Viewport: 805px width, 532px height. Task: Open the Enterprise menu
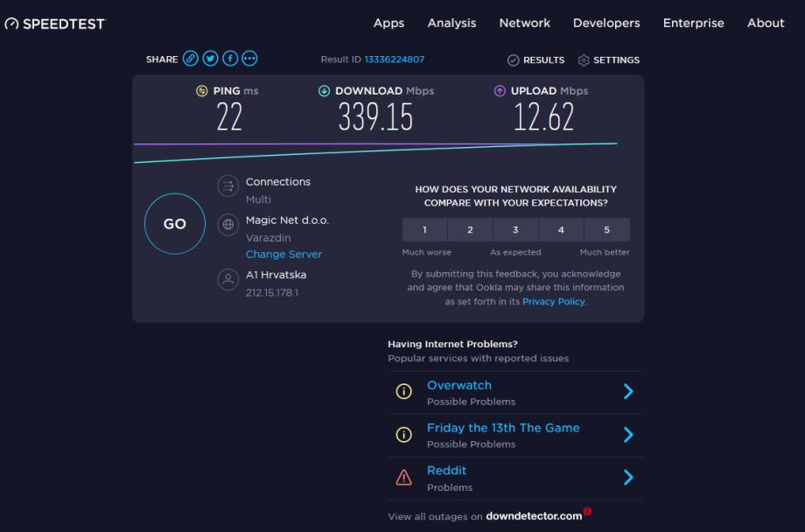(x=694, y=23)
